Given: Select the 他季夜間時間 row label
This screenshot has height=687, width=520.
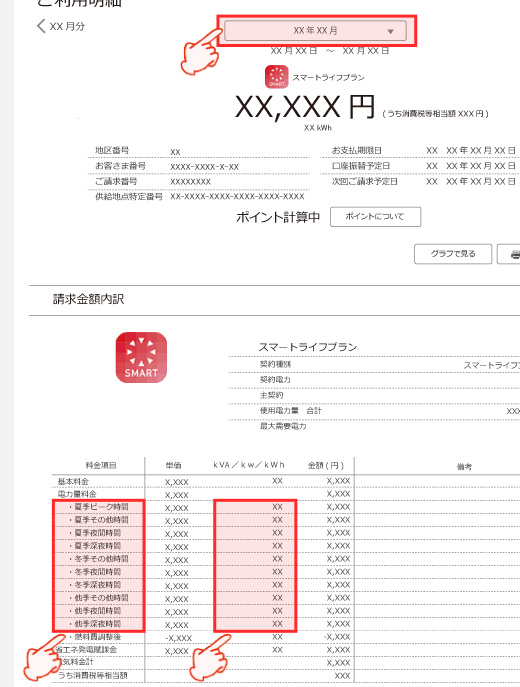Looking at the screenshot, I should point(95,610).
